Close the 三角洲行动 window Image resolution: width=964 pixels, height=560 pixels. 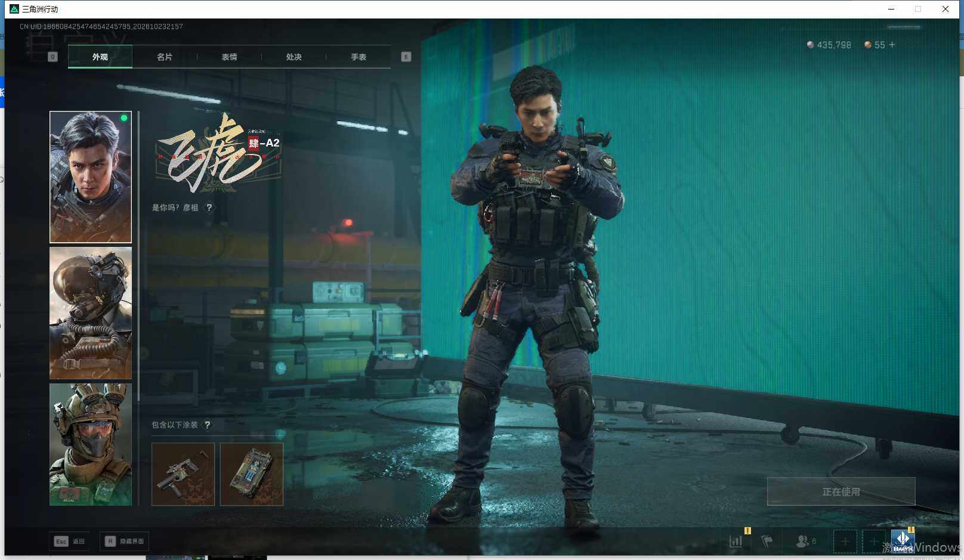(946, 9)
